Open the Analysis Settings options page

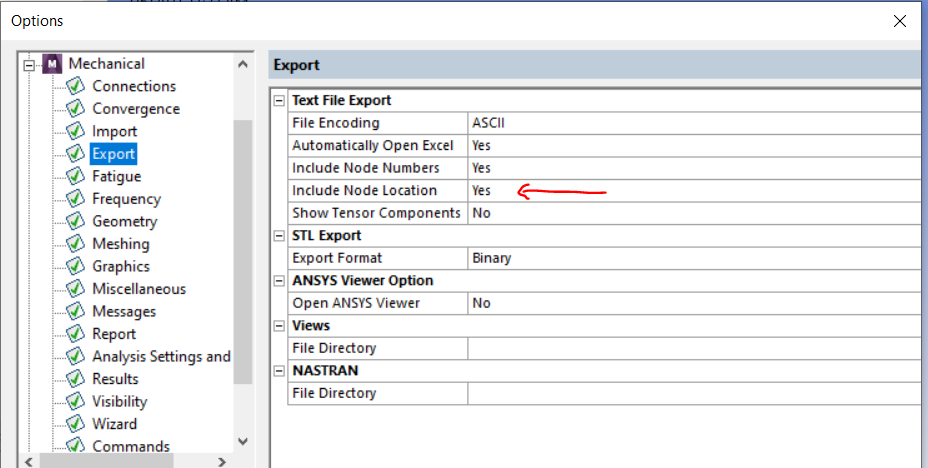pyautogui.click(x=160, y=356)
